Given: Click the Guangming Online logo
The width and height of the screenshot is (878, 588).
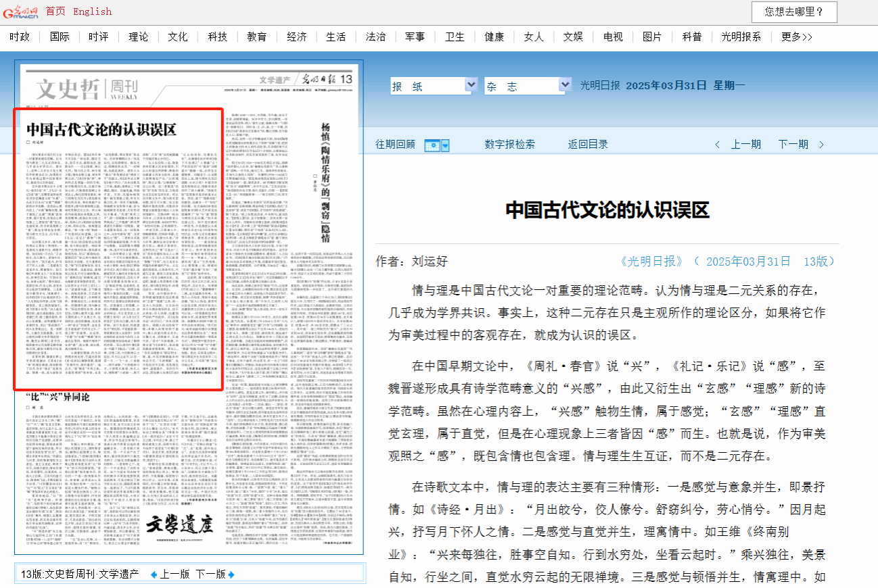Looking at the screenshot, I should click(20, 11).
